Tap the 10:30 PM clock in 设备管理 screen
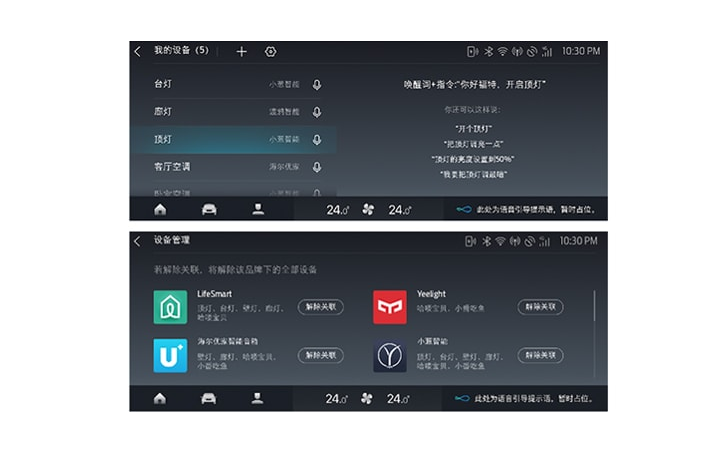 coord(578,241)
